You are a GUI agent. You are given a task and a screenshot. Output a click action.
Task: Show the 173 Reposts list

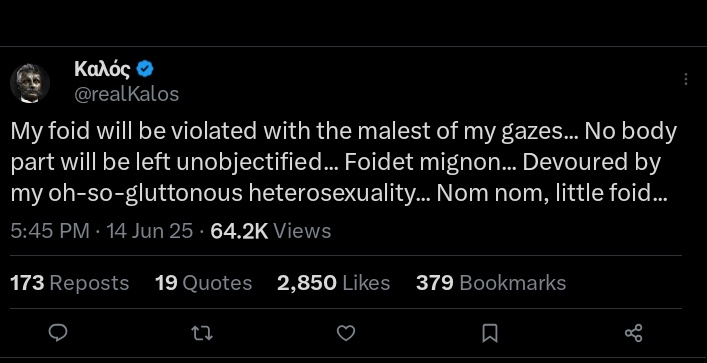(69, 283)
